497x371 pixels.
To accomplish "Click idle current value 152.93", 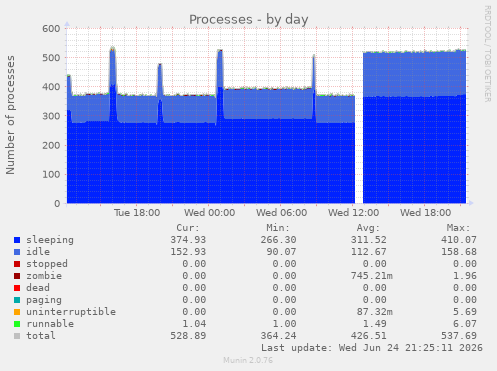I will (188, 252).
